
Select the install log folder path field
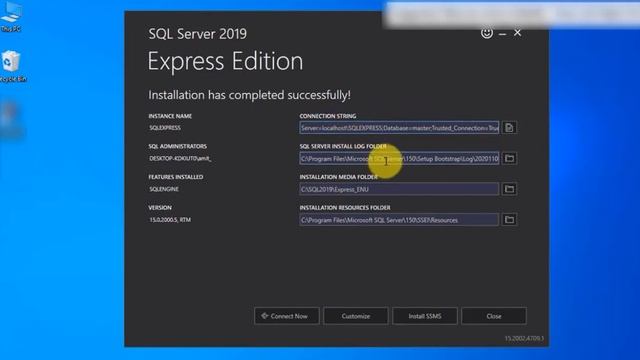click(x=399, y=158)
